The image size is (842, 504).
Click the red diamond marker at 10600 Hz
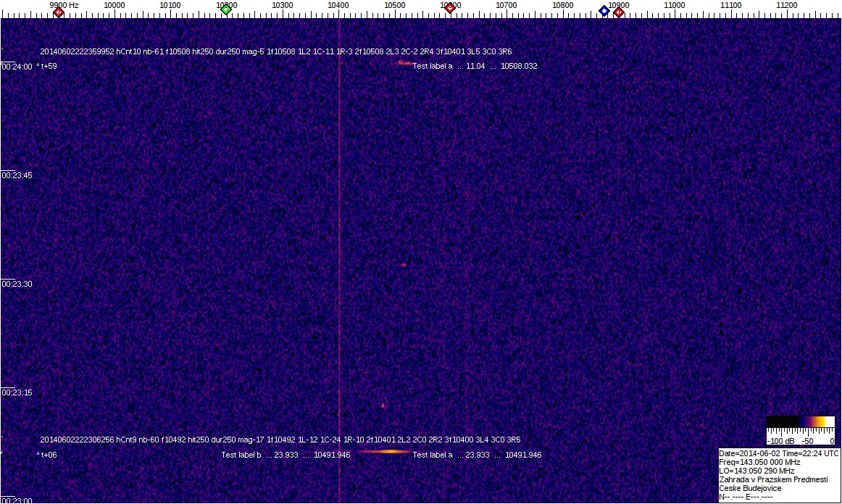[x=450, y=9]
